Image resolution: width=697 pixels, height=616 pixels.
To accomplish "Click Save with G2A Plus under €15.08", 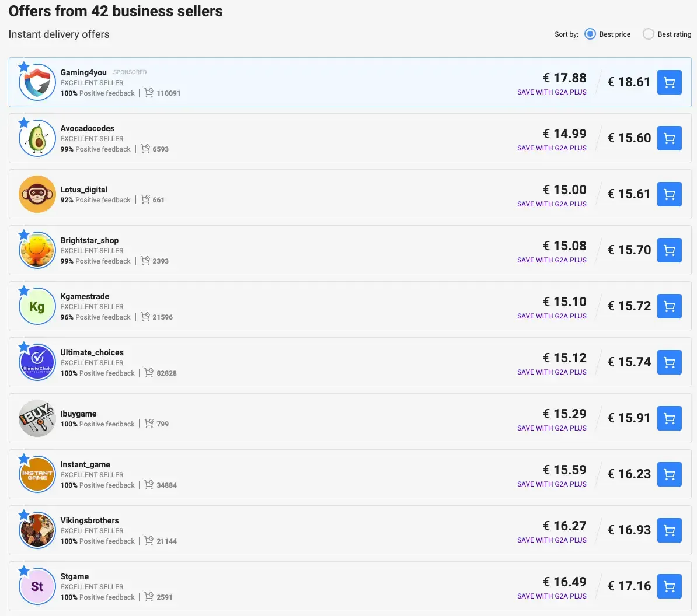I will [552, 260].
